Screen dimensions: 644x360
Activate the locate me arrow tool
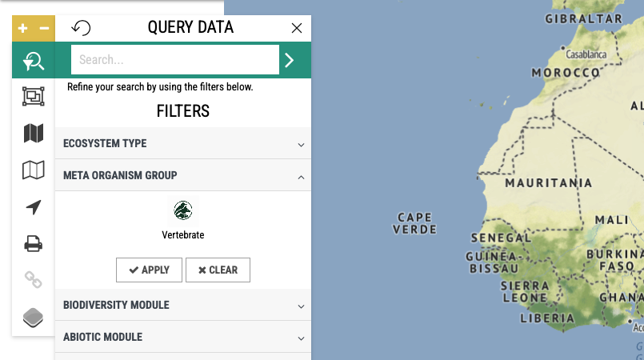[x=34, y=207]
